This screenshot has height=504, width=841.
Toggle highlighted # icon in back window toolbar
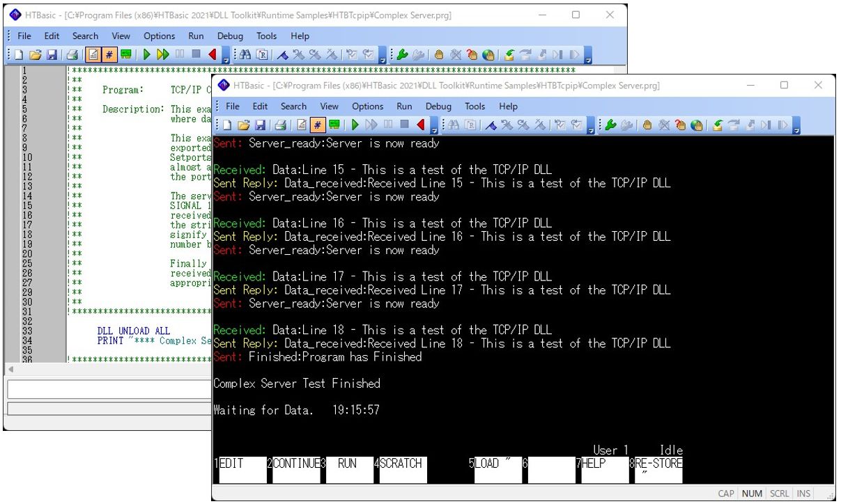tap(109, 54)
